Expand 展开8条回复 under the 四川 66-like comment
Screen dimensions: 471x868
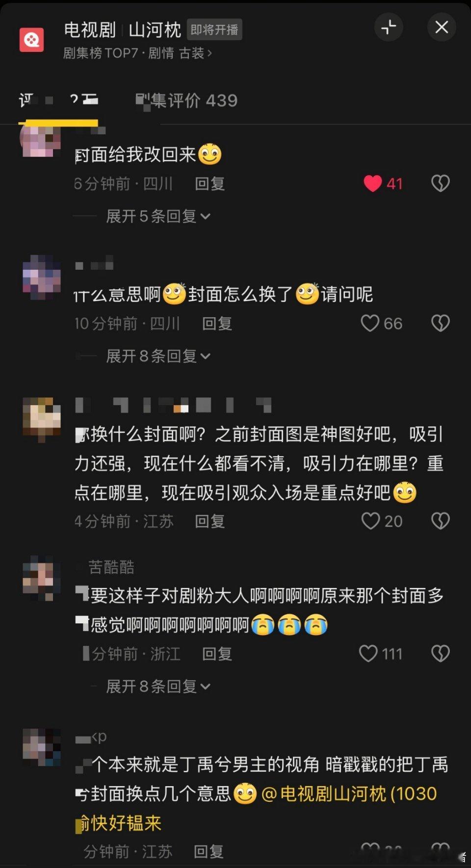coord(158,356)
